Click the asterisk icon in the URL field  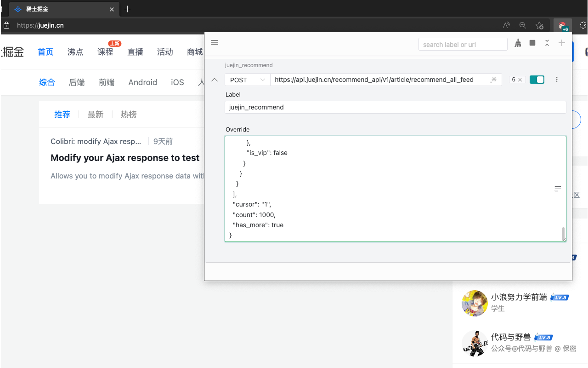[x=494, y=80]
